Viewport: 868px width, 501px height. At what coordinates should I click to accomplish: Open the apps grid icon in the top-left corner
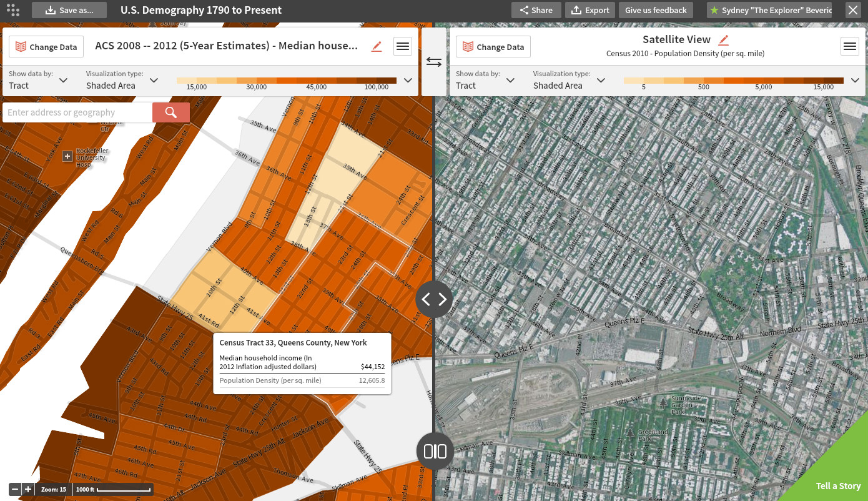pos(12,10)
